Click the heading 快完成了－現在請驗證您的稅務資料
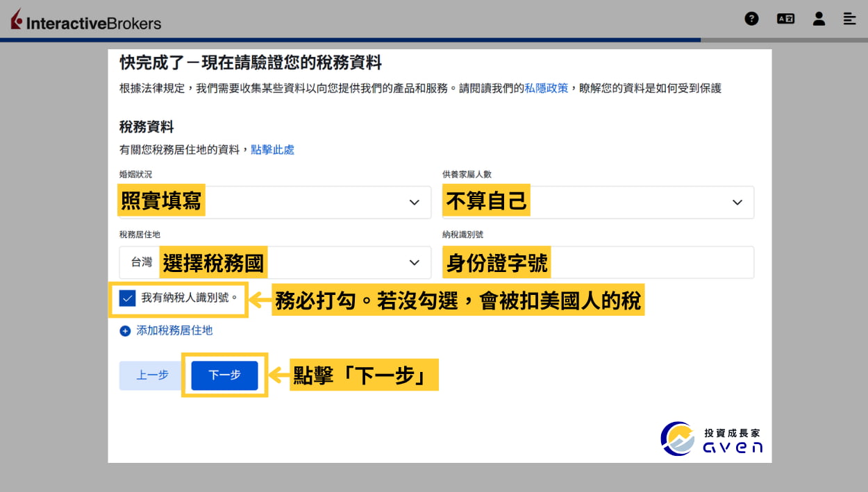 (x=251, y=62)
